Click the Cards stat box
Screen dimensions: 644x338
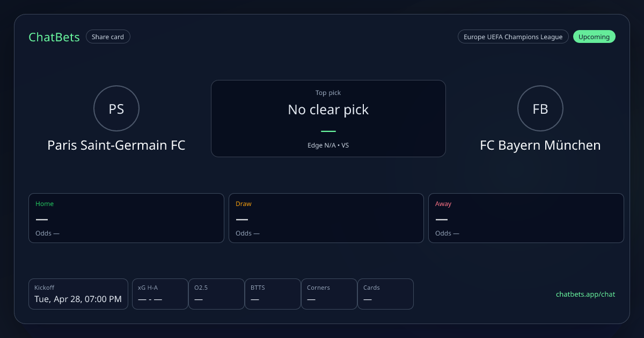[x=385, y=294]
